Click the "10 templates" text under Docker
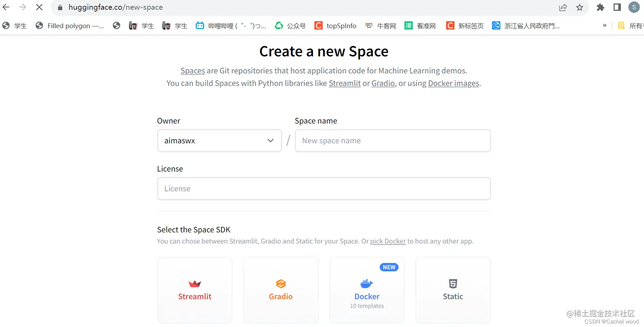 click(x=367, y=306)
